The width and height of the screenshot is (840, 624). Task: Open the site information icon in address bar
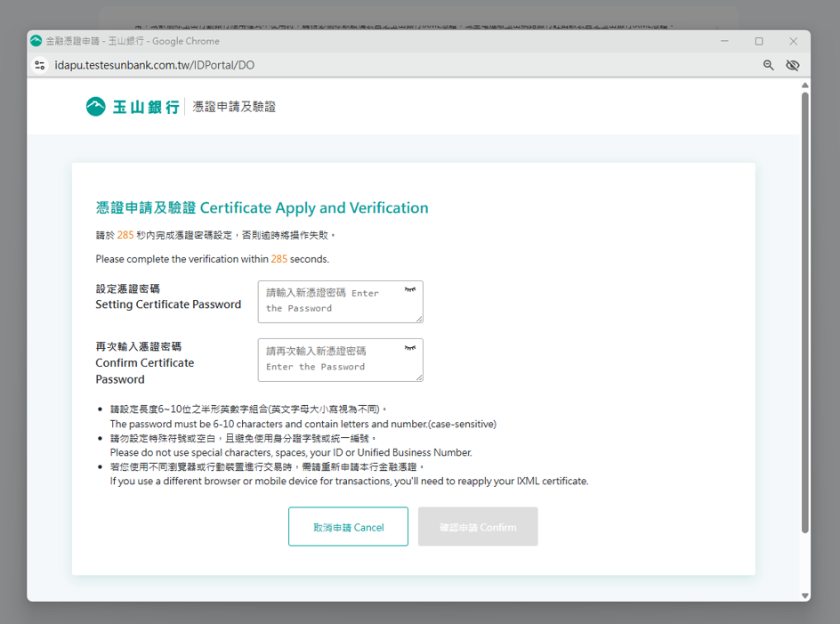40,65
